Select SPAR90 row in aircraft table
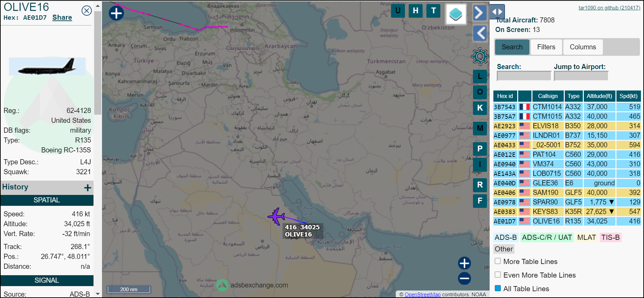The height and width of the screenshot is (298, 644). click(567, 202)
